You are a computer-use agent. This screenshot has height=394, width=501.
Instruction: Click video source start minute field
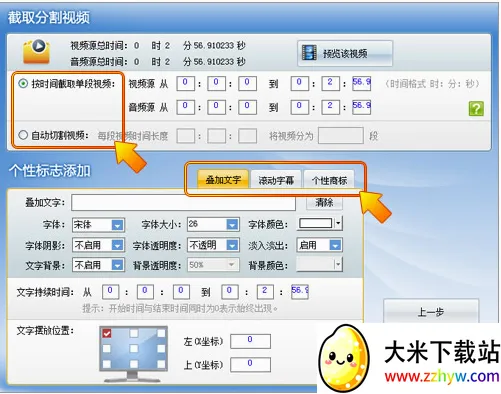[x=216, y=83]
